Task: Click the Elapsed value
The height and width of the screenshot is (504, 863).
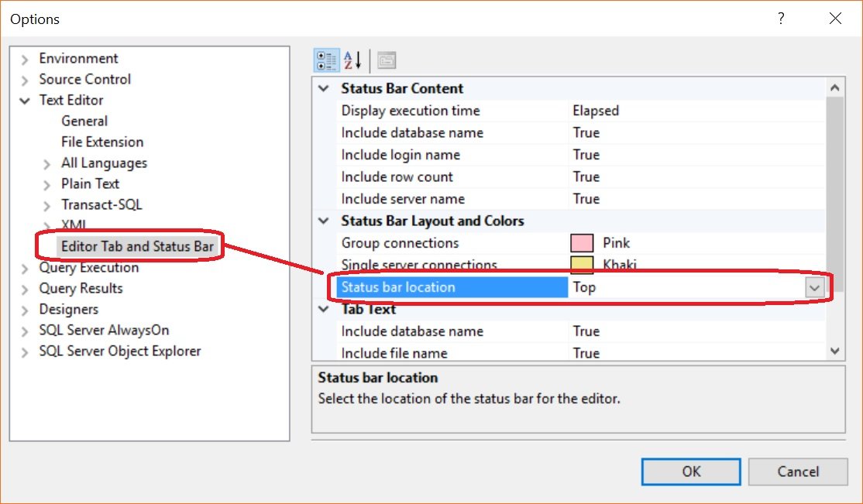Action: coord(596,111)
